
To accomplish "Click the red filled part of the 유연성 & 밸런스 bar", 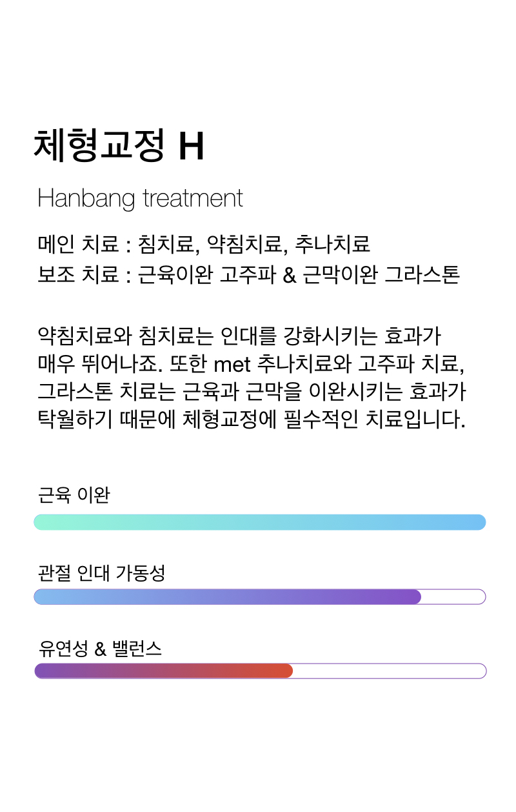I will point(163,671).
